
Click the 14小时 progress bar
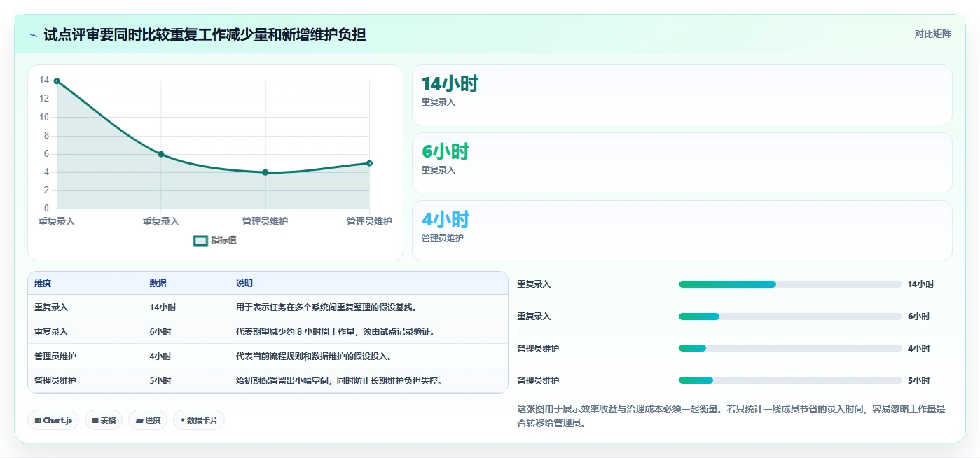(x=790, y=284)
